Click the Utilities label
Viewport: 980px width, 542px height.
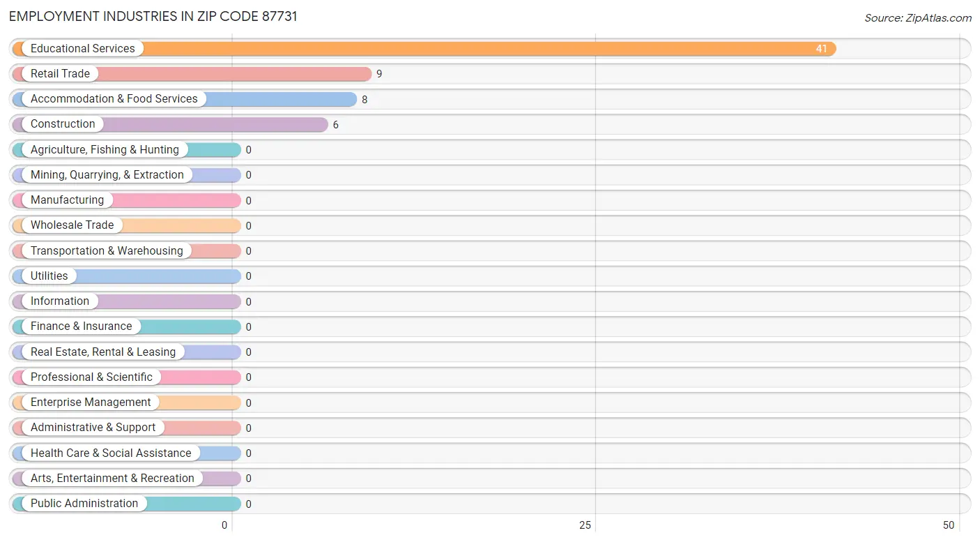[49, 276]
